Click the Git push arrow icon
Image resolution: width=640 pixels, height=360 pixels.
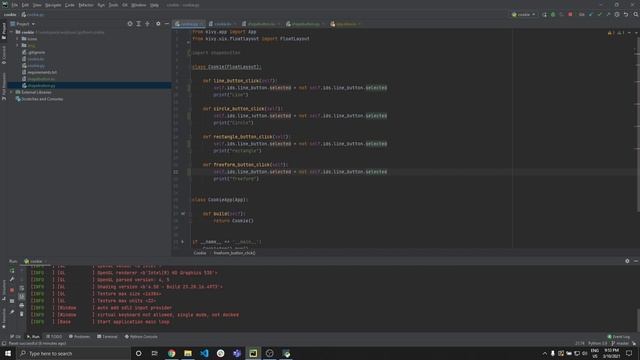608,15
